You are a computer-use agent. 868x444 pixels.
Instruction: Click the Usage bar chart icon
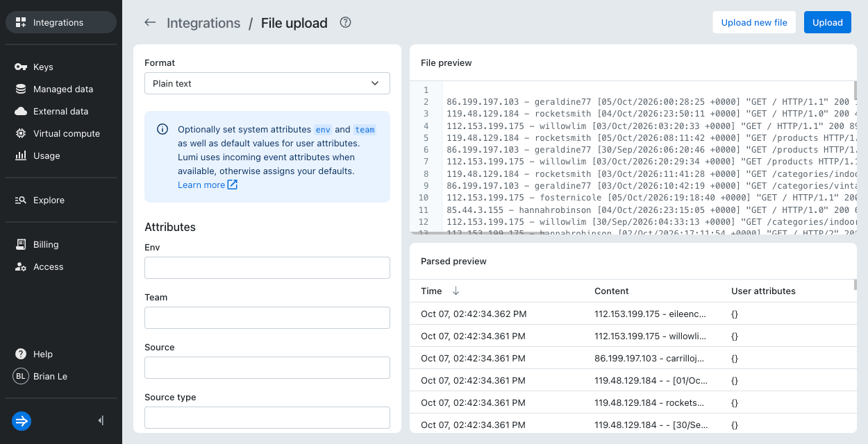[x=21, y=155]
